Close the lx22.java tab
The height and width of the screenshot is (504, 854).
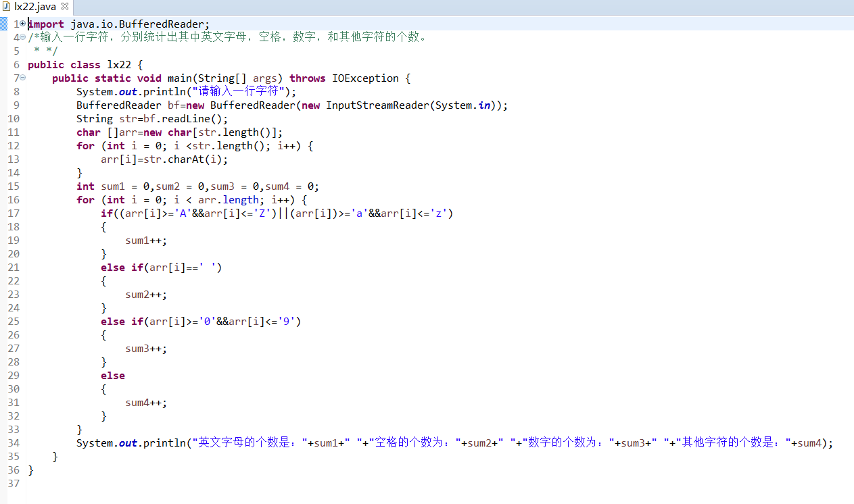tap(65, 6)
